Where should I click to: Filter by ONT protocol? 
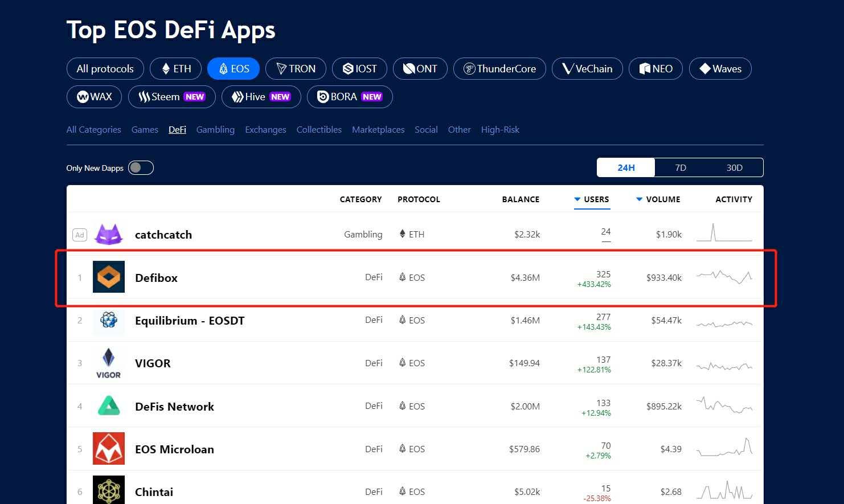click(x=420, y=68)
